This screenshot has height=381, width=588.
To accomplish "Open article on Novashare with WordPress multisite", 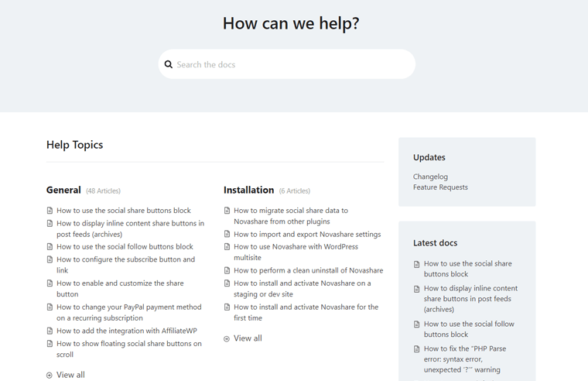I will pyautogui.click(x=296, y=252).
